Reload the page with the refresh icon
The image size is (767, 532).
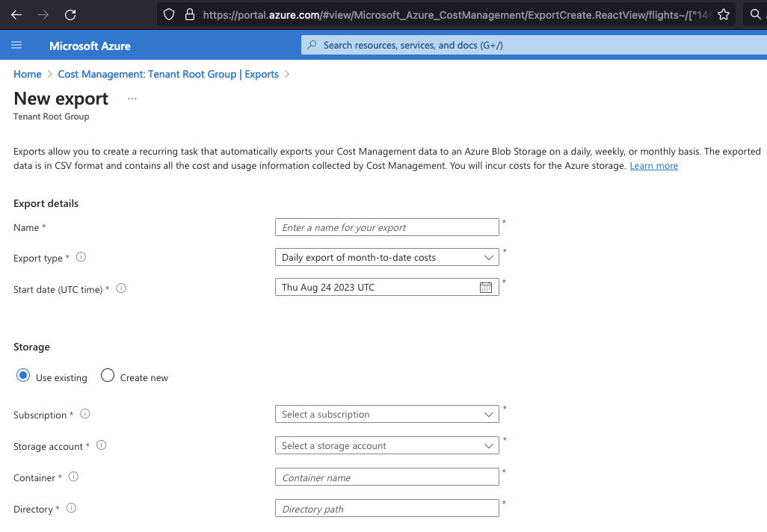(70, 15)
